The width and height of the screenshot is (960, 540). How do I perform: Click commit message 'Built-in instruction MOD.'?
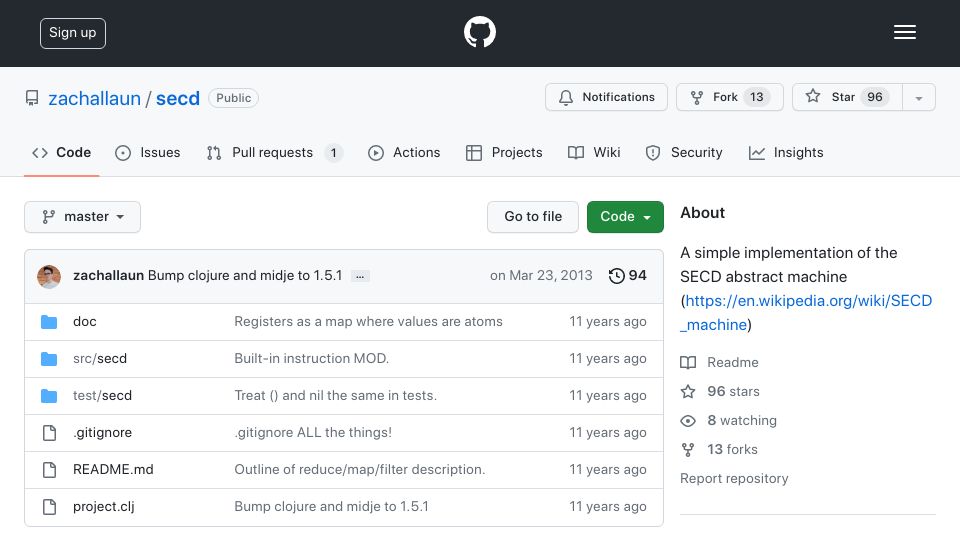[x=312, y=359]
